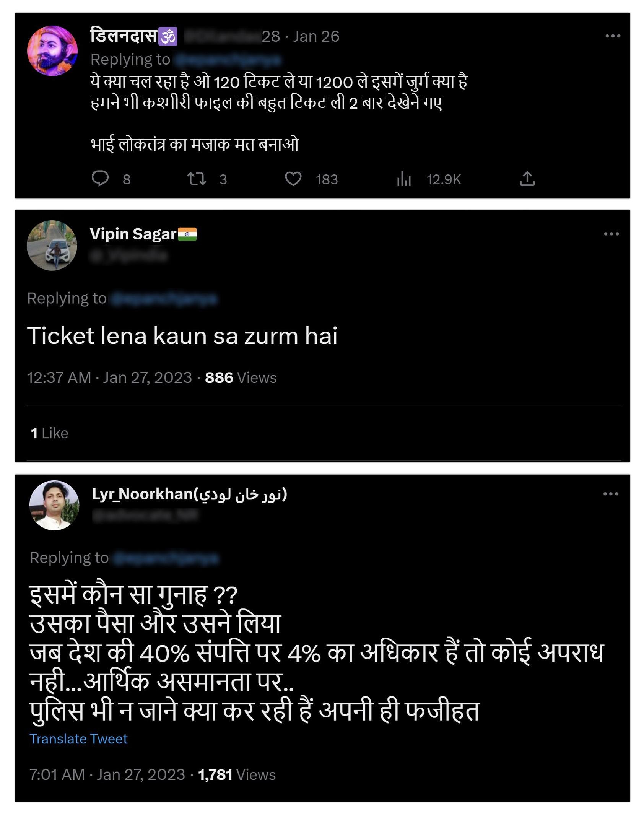Click the reply icon on first tweet
644x828 pixels.
click(x=100, y=179)
